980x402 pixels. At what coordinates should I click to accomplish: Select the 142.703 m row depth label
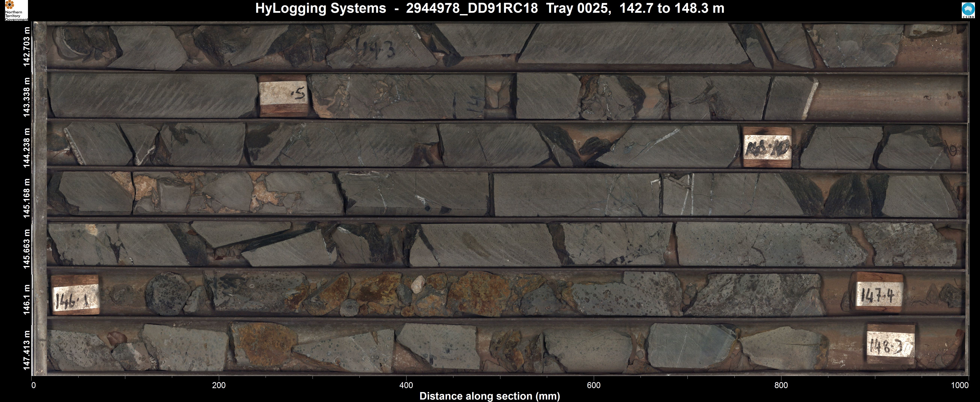coord(27,46)
